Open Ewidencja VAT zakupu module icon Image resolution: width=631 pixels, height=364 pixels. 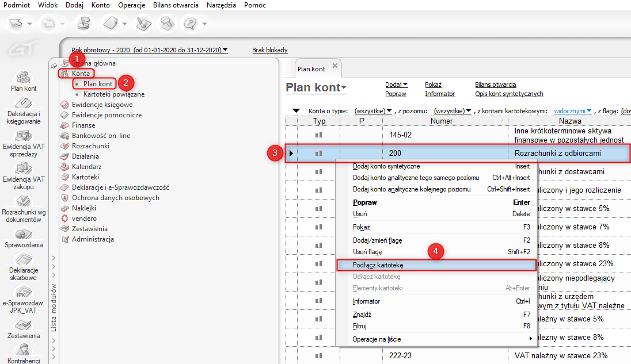pos(24,168)
